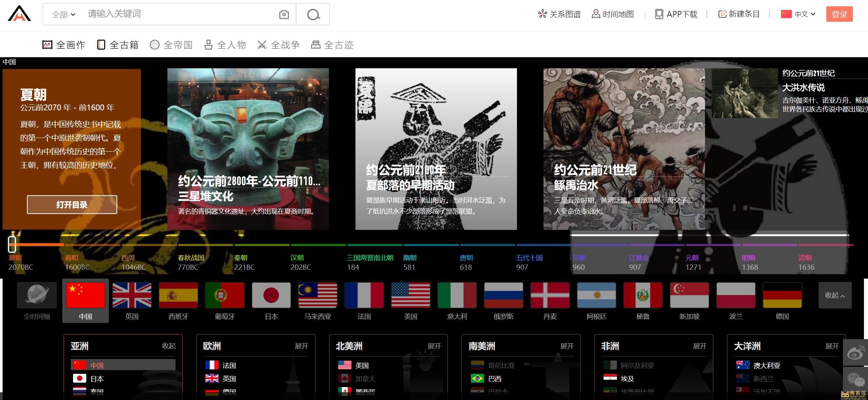
Task: Click the camera image search icon
Action: [x=284, y=15]
